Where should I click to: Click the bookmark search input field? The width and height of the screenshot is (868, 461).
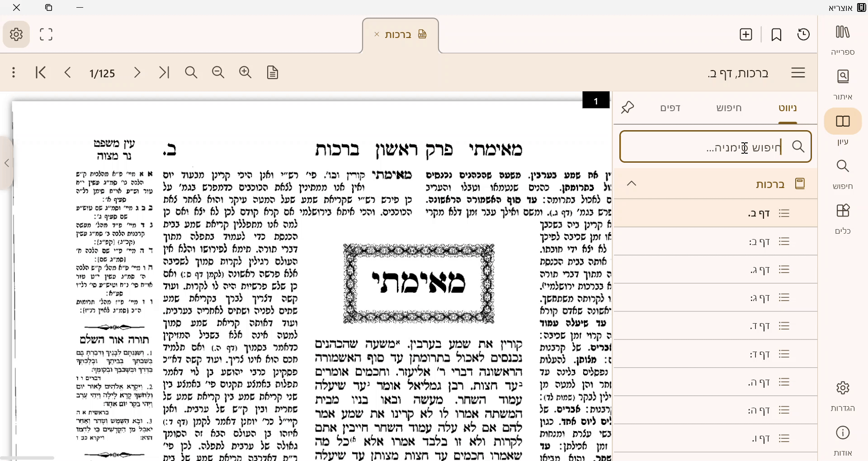(x=714, y=146)
